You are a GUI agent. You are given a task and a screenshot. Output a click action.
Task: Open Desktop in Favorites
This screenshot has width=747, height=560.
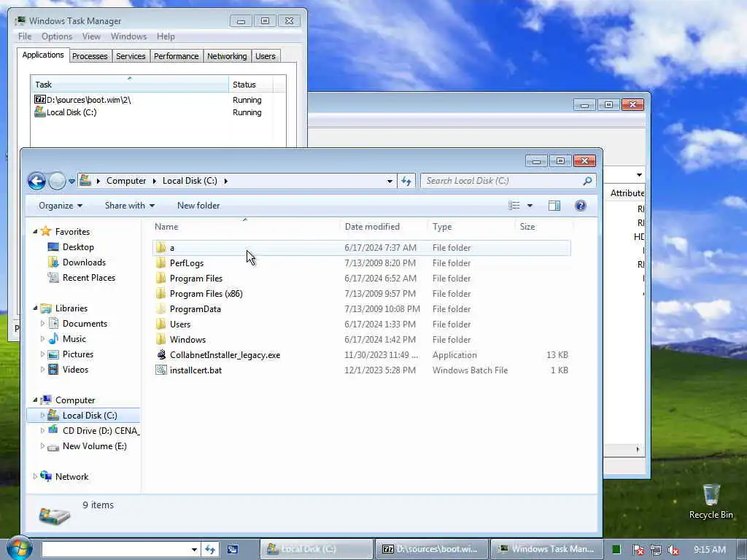(x=78, y=247)
